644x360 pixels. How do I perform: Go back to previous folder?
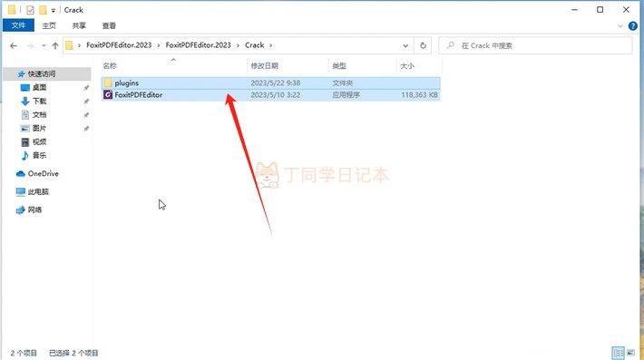point(14,45)
